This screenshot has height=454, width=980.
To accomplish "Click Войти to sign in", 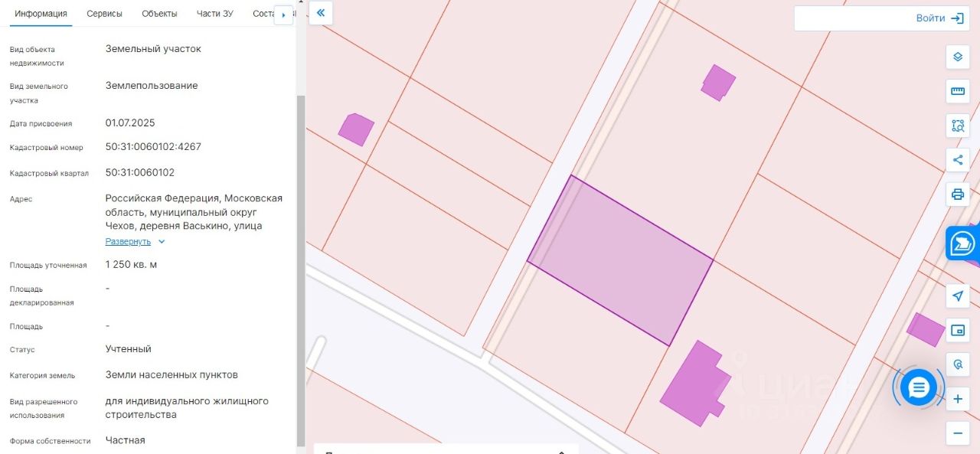I will coord(939,18).
